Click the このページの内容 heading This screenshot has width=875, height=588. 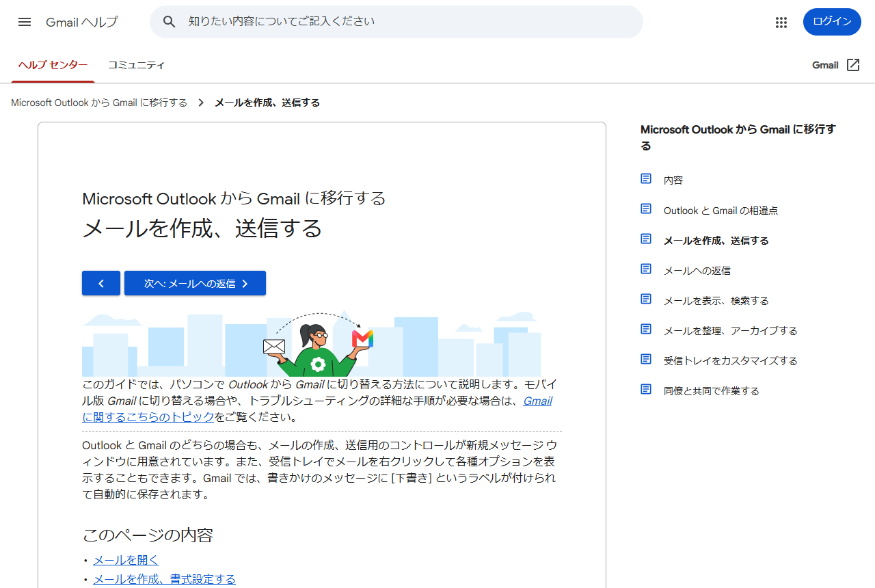148,535
